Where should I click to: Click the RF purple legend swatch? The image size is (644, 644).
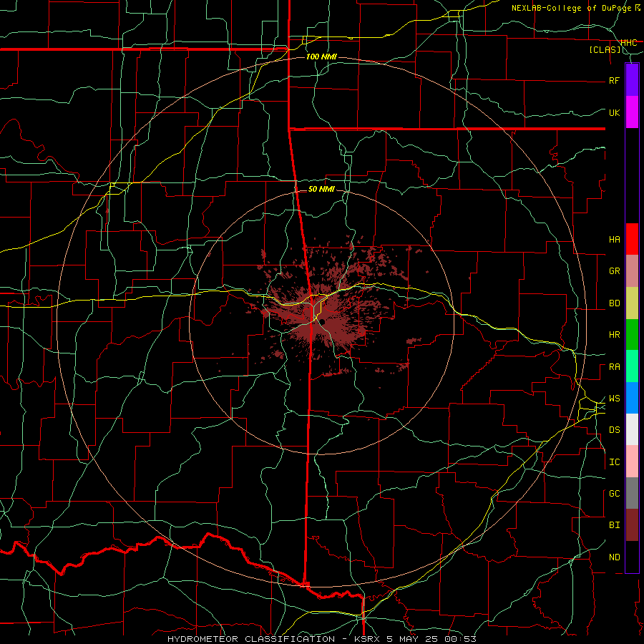[632, 80]
